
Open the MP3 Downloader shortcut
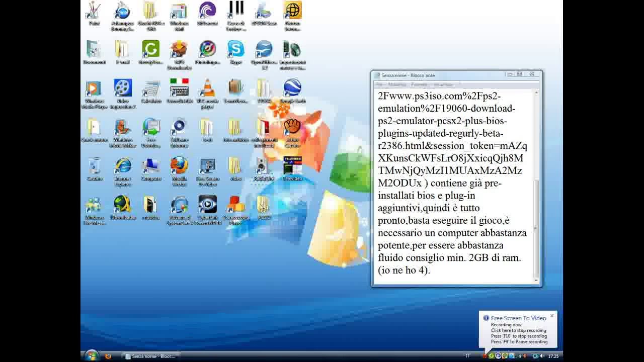point(179,55)
